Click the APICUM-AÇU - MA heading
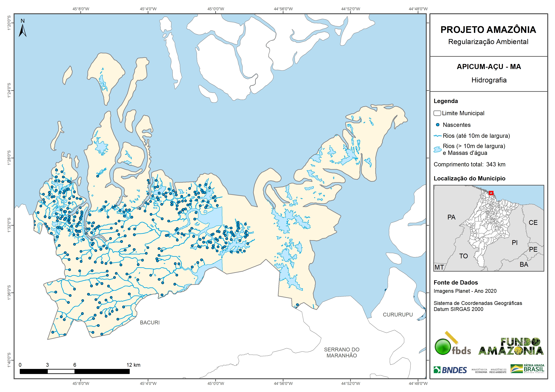 click(x=489, y=67)
